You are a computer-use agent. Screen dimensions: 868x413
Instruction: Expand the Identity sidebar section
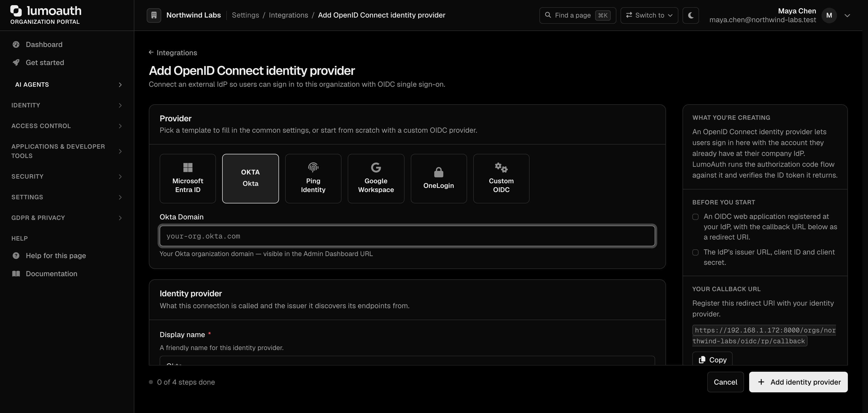67,105
